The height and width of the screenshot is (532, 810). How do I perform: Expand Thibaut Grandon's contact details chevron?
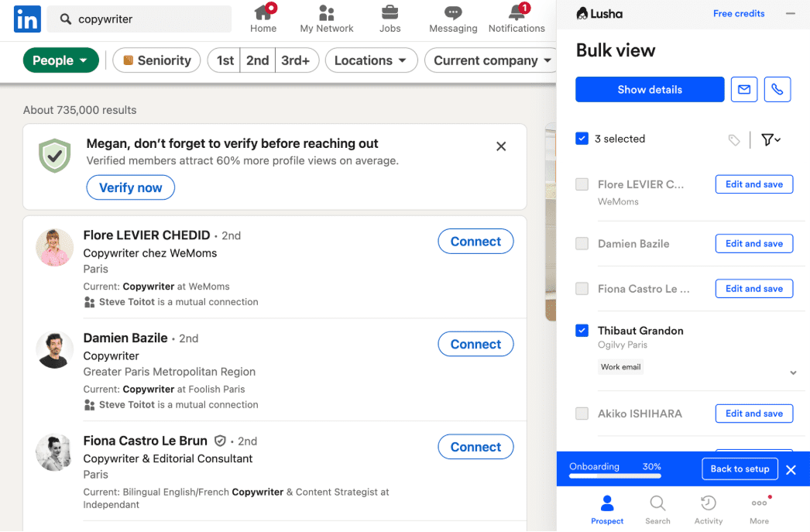click(793, 372)
